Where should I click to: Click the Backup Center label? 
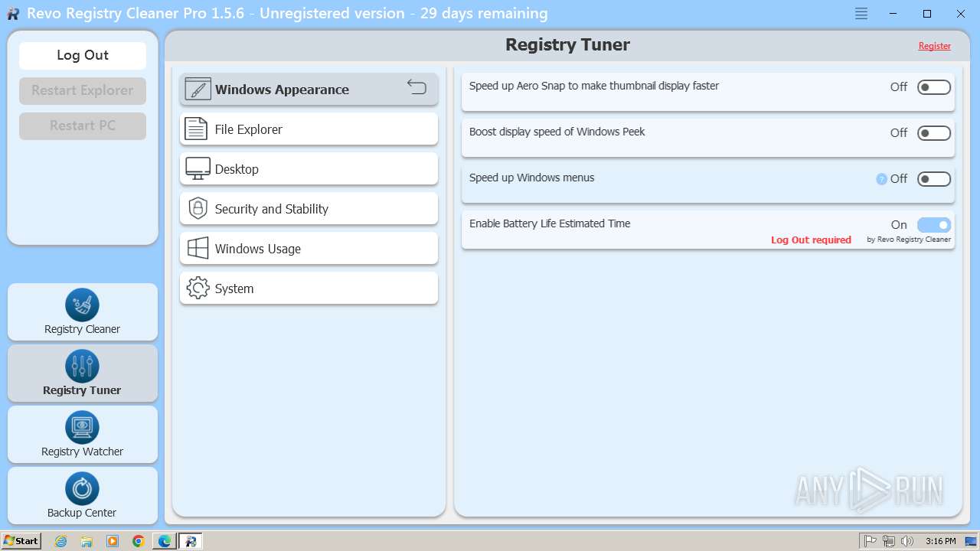click(82, 513)
